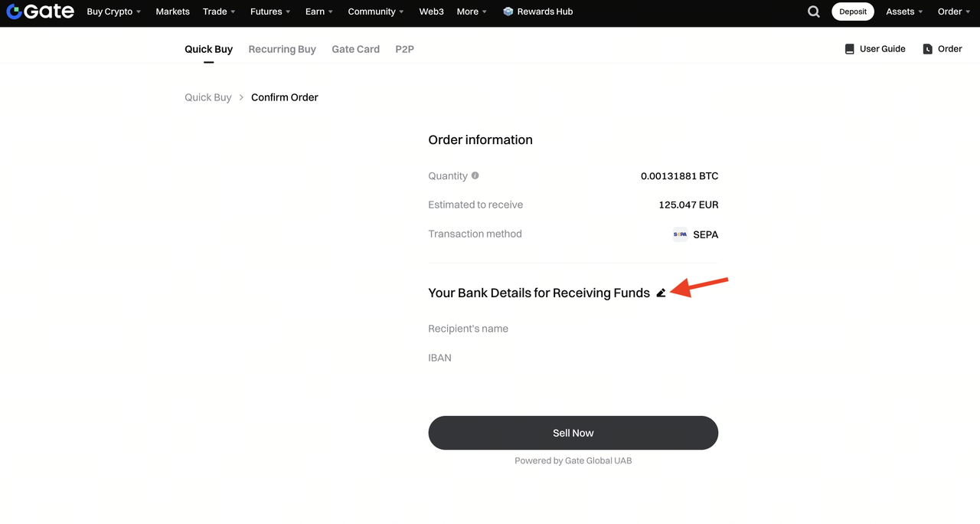Viewport: 980px width, 524px height.
Task: Click the Quantity info icon
Action: pos(475,175)
